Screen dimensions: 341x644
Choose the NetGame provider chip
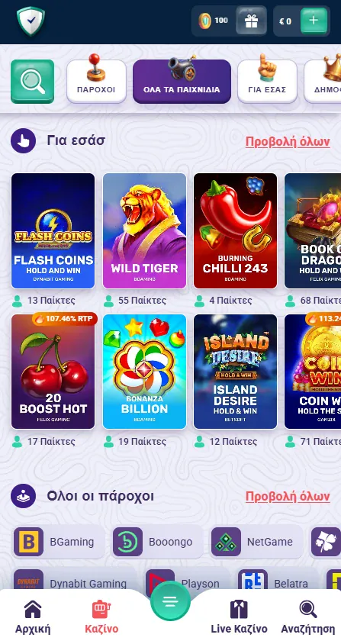[x=257, y=542]
